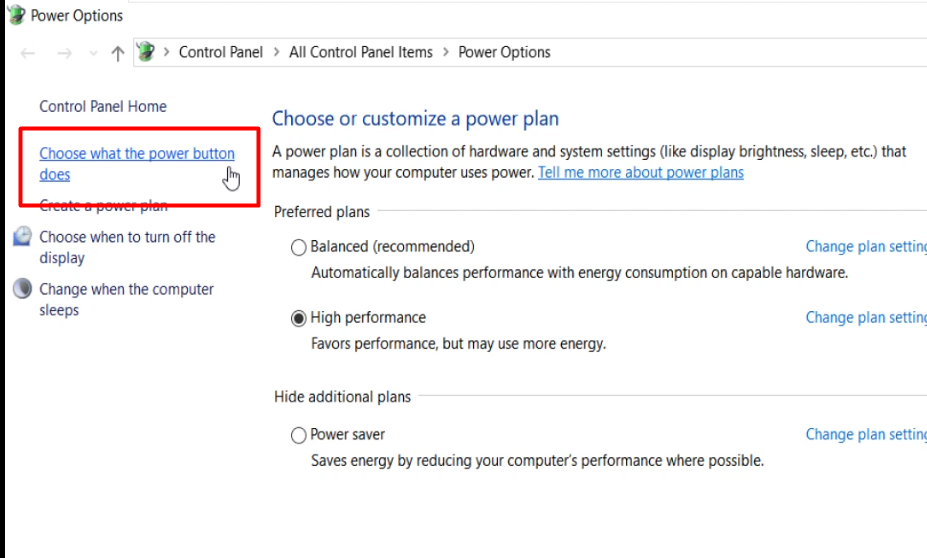Go back with the left arrow

pyautogui.click(x=28, y=54)
